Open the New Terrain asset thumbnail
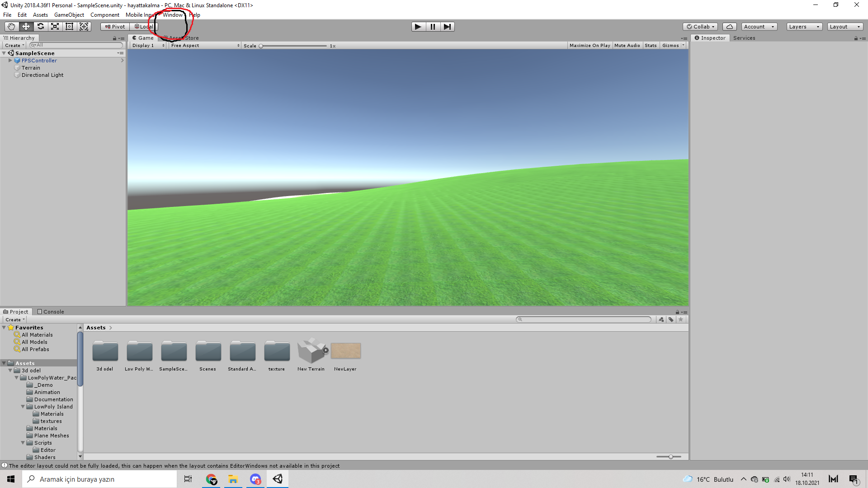The height and width of the screenshot is (488, 868). (311, 351)
